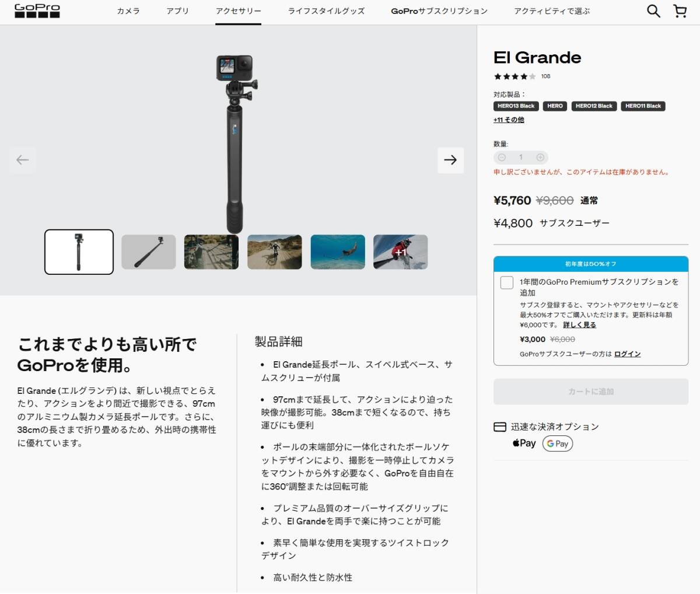Click the quantity number field
Image resolution: width=700 pixels, height=594 pixels.
521,158
